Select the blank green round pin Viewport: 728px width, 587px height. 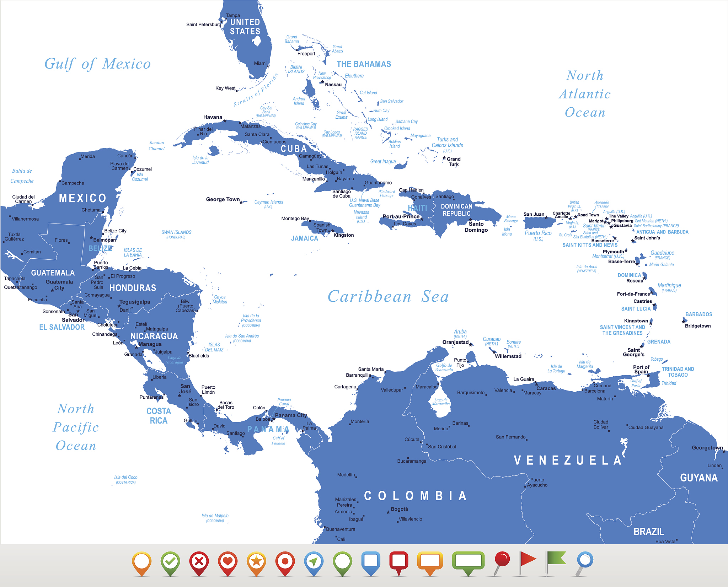tap(343, 564)
